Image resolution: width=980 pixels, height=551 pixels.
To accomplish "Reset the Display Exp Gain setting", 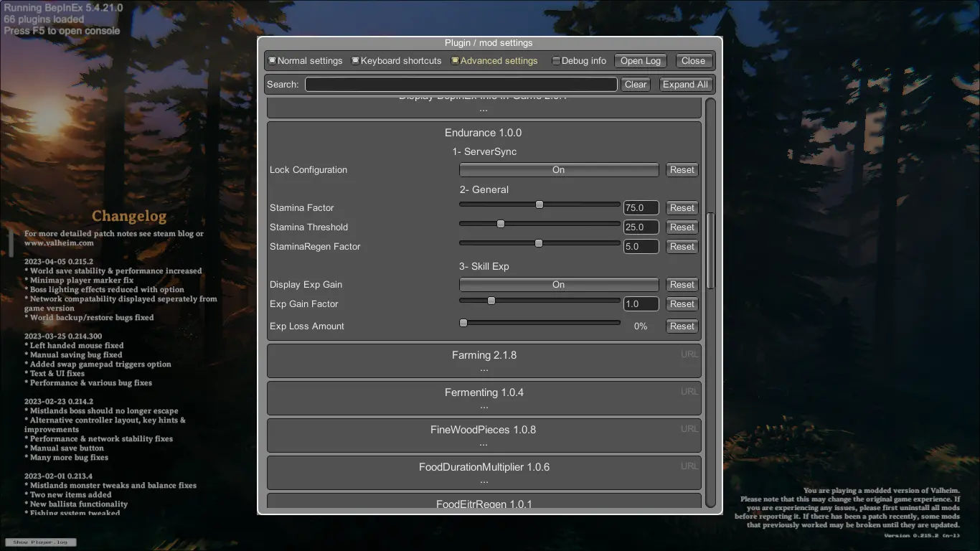I will (682, 285).
